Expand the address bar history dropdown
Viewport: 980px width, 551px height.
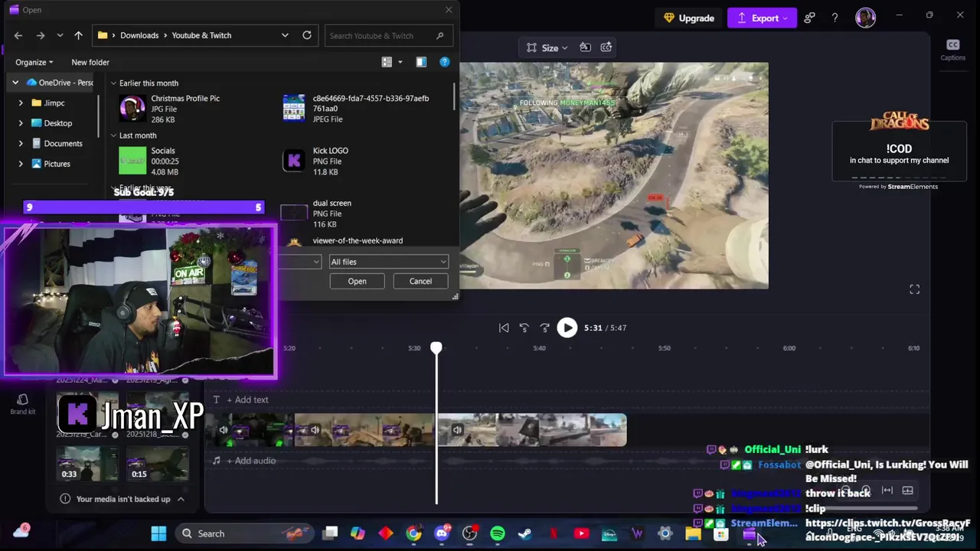[285, 35]
